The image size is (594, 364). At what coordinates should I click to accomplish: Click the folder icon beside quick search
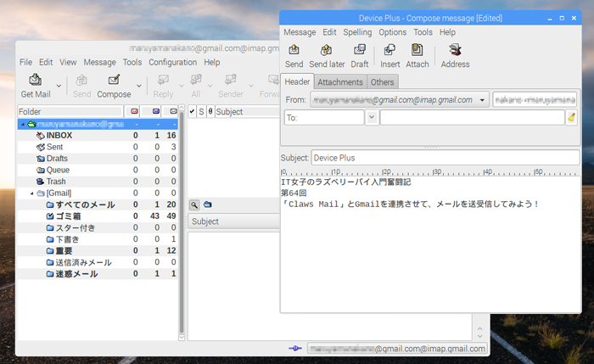click(x=208, y=205)
